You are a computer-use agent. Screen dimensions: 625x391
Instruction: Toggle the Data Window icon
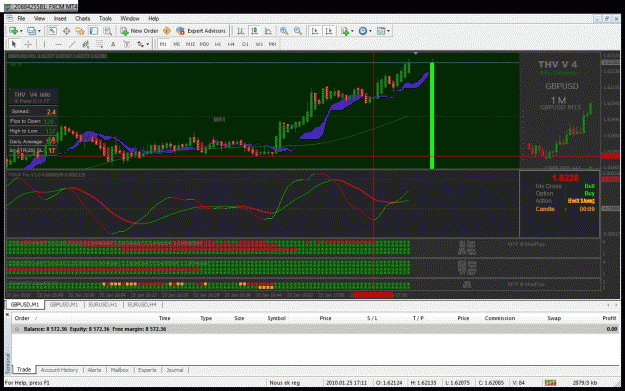(67, 31)
